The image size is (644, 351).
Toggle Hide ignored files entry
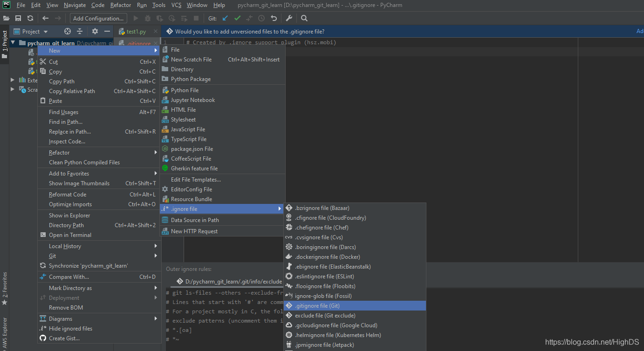pyautogui.click(x=99, y=329)
